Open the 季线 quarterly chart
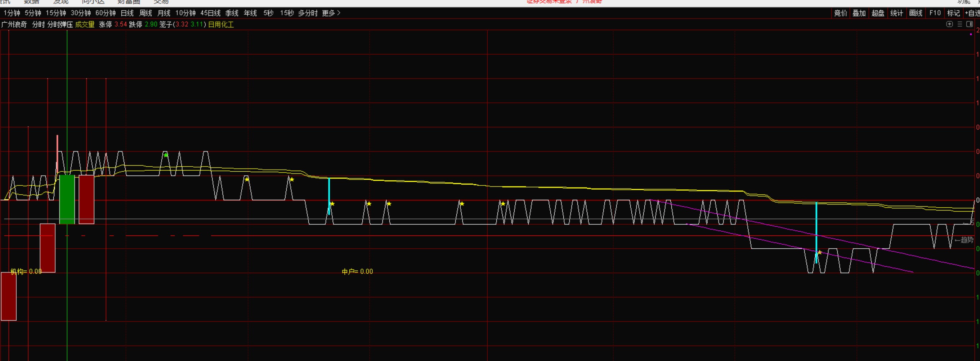 (x=232, y=13)
